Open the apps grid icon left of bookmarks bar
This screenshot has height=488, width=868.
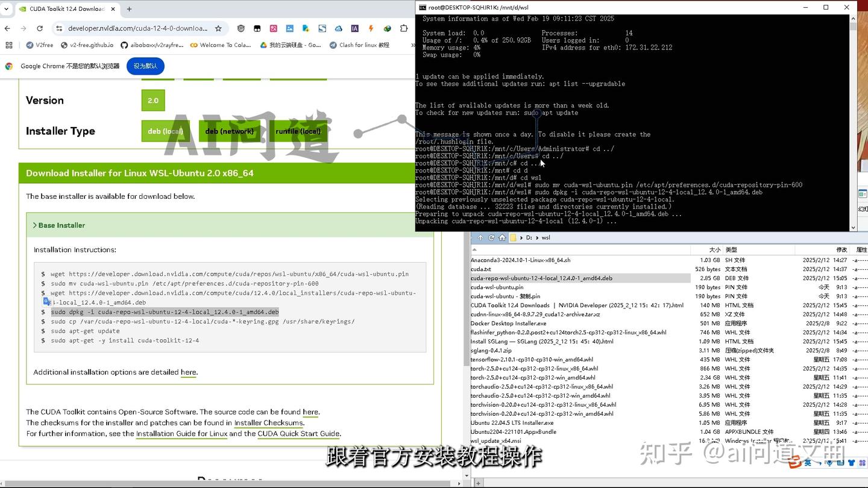point(8,45)
